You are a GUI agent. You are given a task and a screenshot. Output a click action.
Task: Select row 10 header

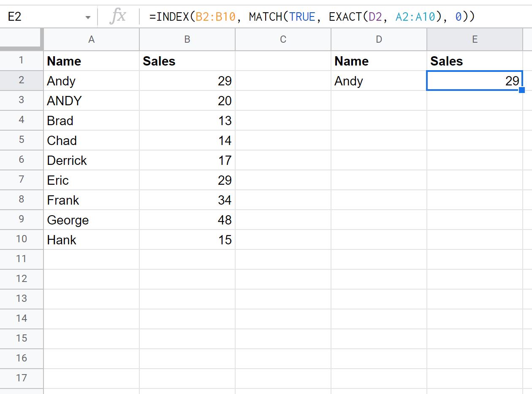(x=22, y=239)
